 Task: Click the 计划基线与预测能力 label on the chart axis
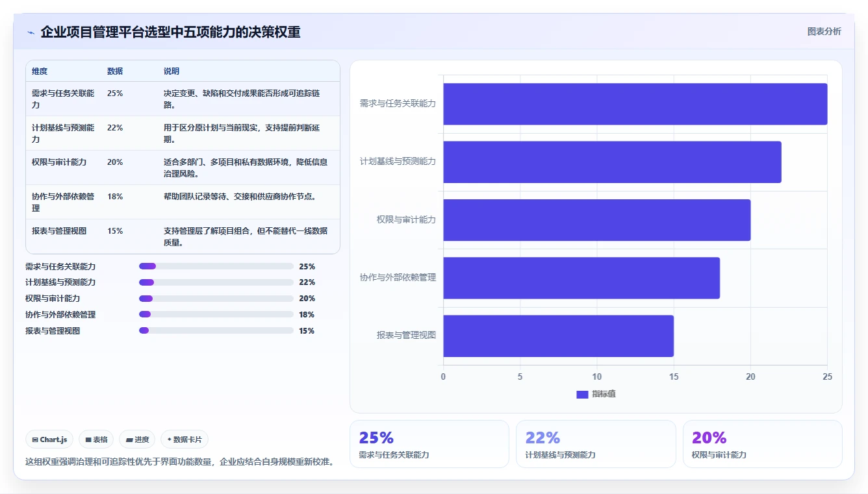click(398, 162)
